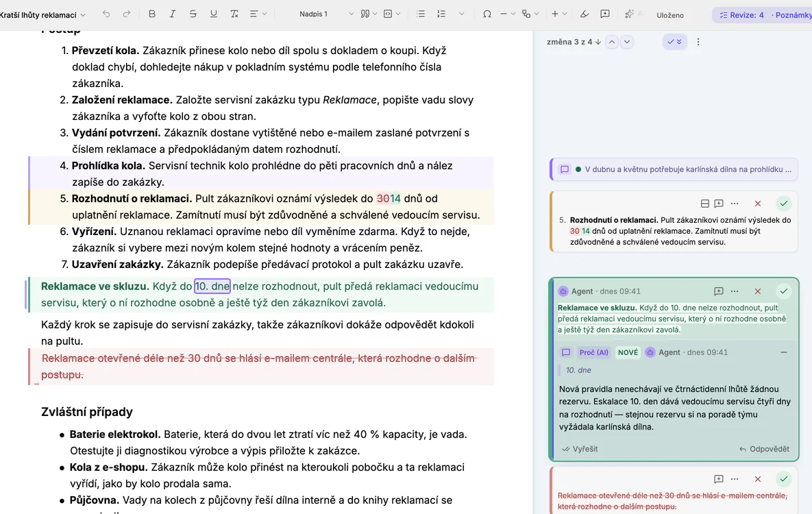
Task: Toggle underline formatting
Action: (213, 14)
